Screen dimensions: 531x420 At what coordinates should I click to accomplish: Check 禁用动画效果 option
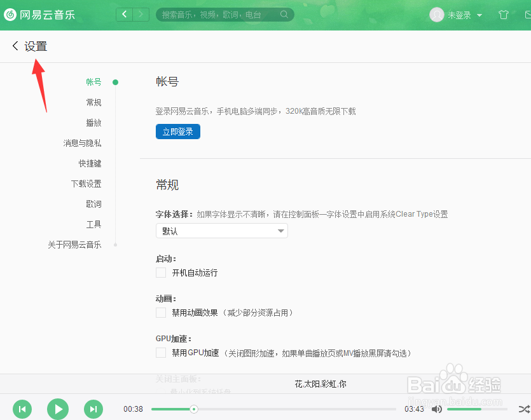coord(161,313)
